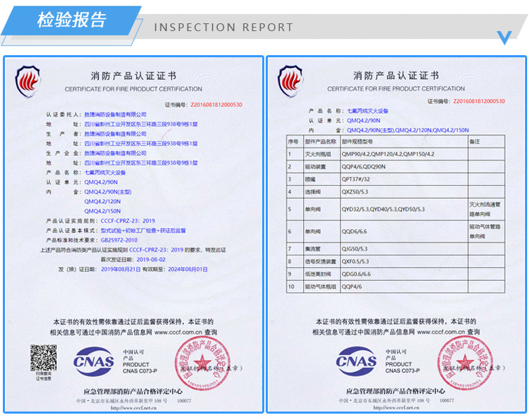Click the row 10 QQP4/6 cell
This screenshot has height=420, width=530.
tap(404, 286)
